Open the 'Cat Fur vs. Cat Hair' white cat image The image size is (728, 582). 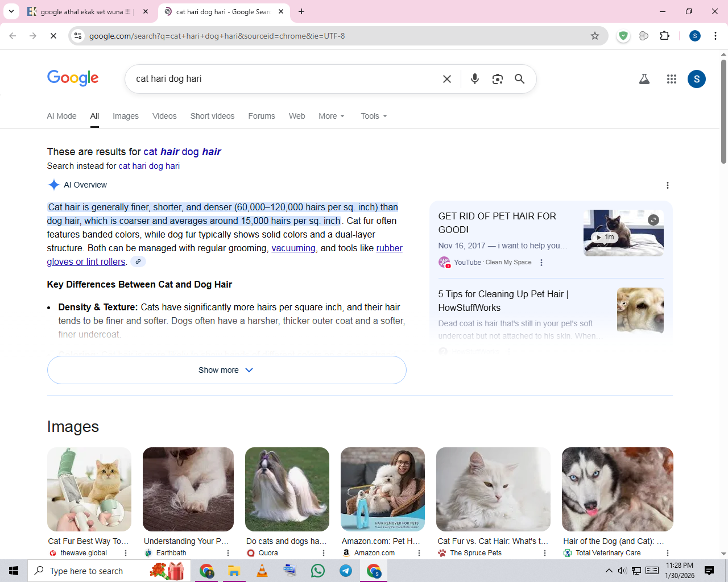click(493, 489)
